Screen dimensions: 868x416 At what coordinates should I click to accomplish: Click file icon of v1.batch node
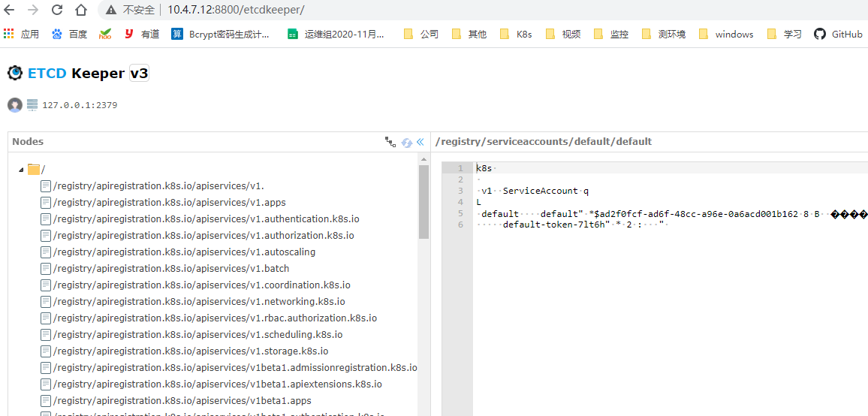tap(46, 270)
